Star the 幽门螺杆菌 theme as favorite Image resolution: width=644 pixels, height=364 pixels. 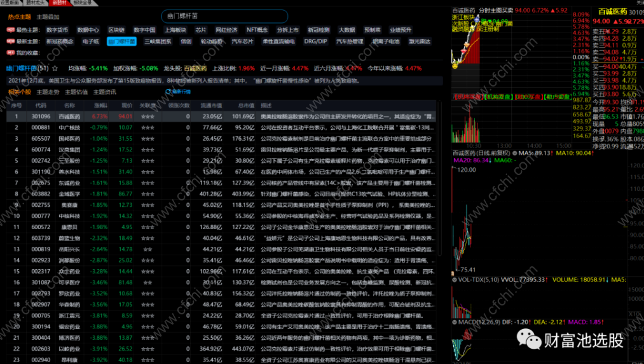55,68
